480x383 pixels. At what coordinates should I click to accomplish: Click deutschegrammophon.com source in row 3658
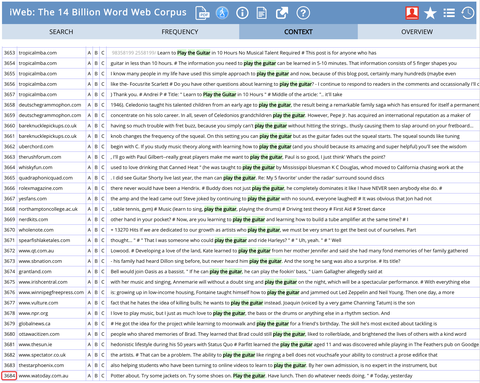pyautogui.click(x=50, y=105)
